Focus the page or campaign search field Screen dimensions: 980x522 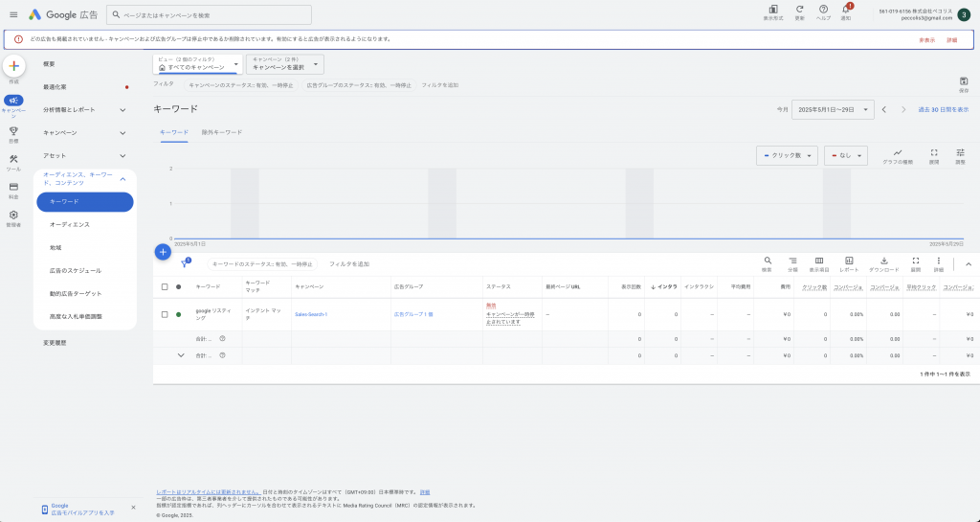click(x=209, y=15)
